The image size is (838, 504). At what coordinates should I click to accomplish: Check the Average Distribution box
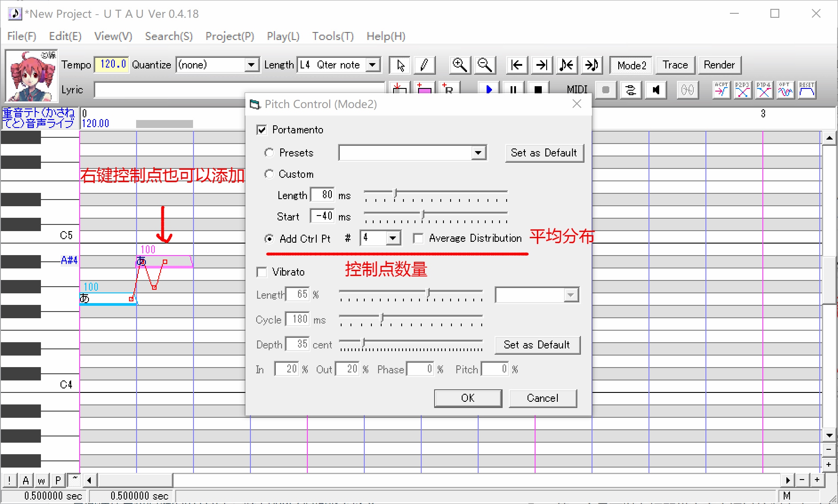418,239
